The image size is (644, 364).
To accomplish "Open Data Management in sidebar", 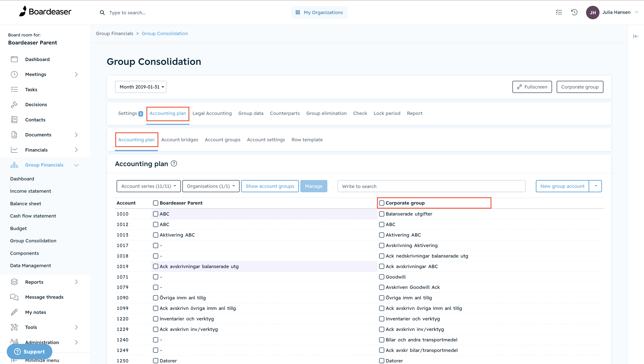I will (30, 265).
